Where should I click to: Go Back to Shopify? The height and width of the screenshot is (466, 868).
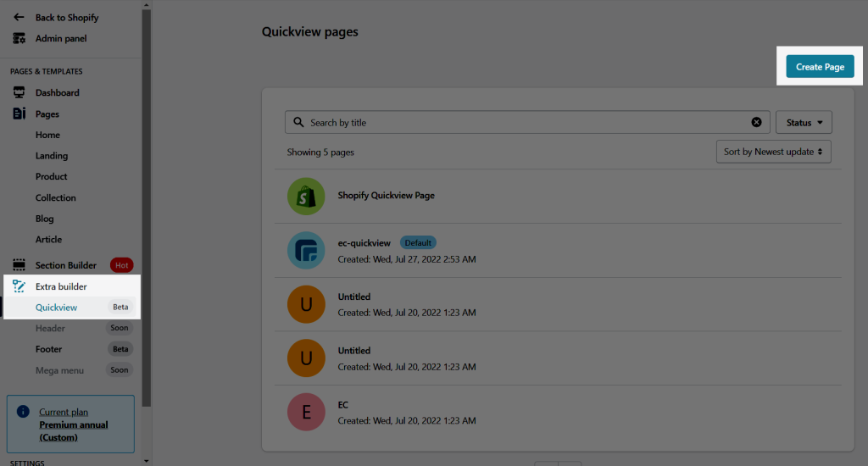(67, 17)
